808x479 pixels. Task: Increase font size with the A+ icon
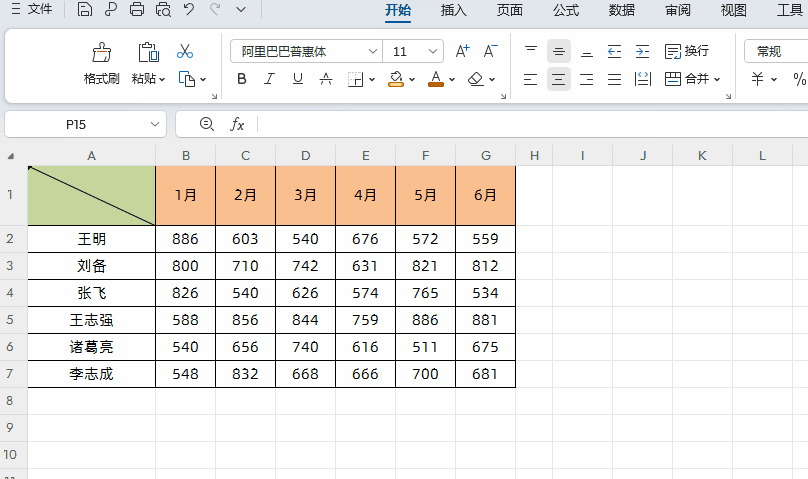(462, 51)
